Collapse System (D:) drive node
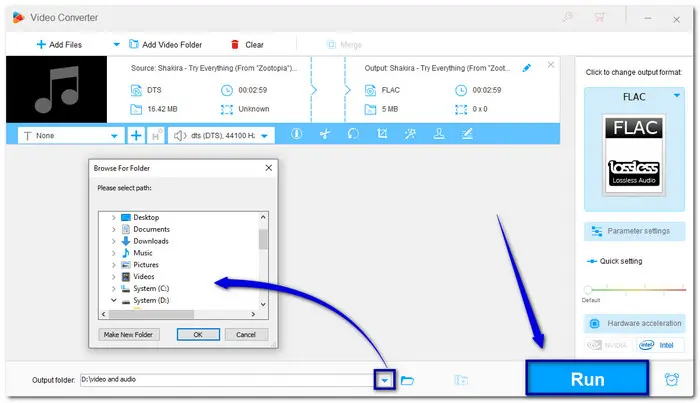 (113, 300)
